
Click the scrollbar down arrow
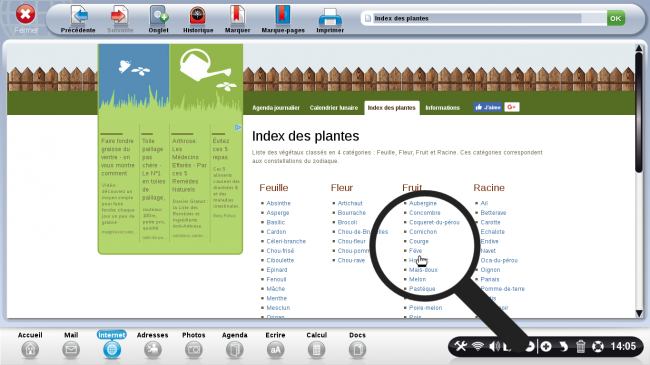639,314
